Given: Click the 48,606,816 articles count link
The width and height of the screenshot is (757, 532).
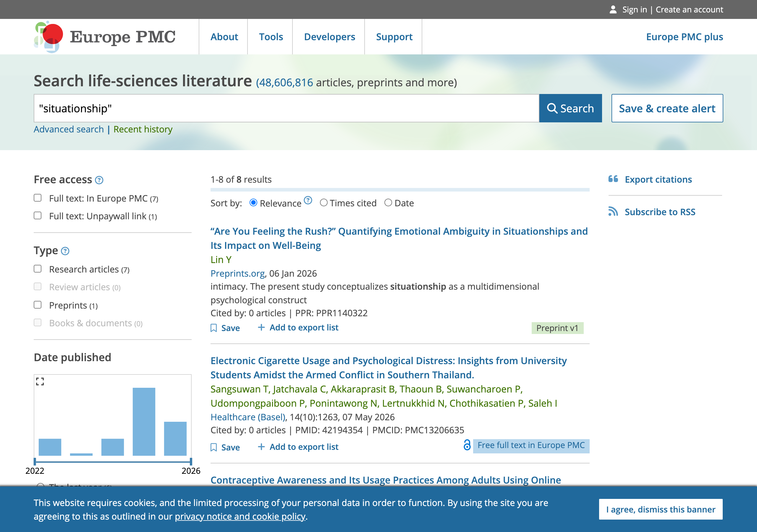Looking at the screenshot, I should click(286, 82).
